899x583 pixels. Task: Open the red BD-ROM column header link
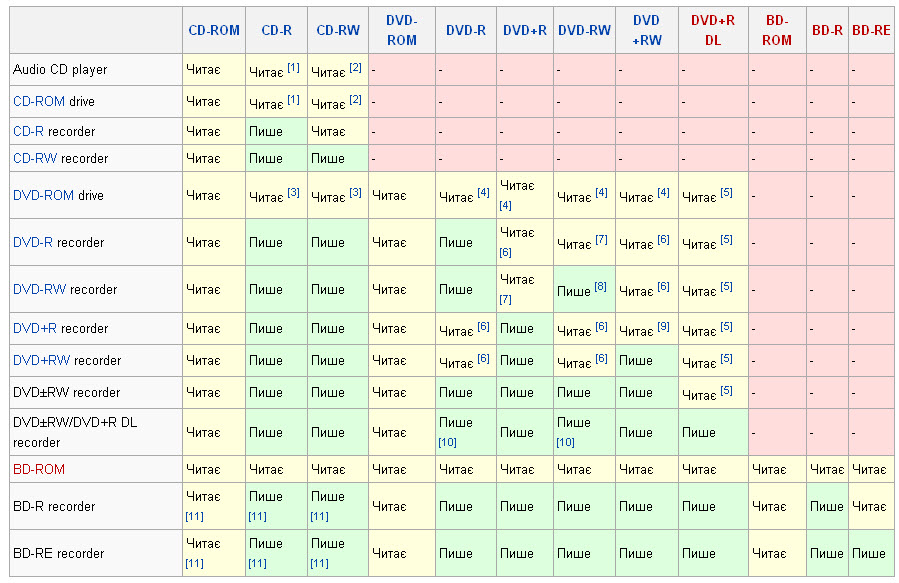click(777, 30)
